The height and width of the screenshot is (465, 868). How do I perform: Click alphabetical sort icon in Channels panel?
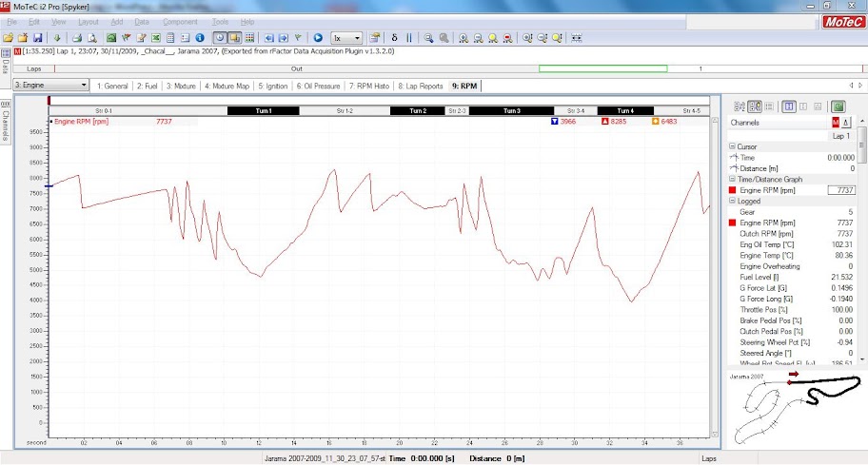(x=739, y=107)
